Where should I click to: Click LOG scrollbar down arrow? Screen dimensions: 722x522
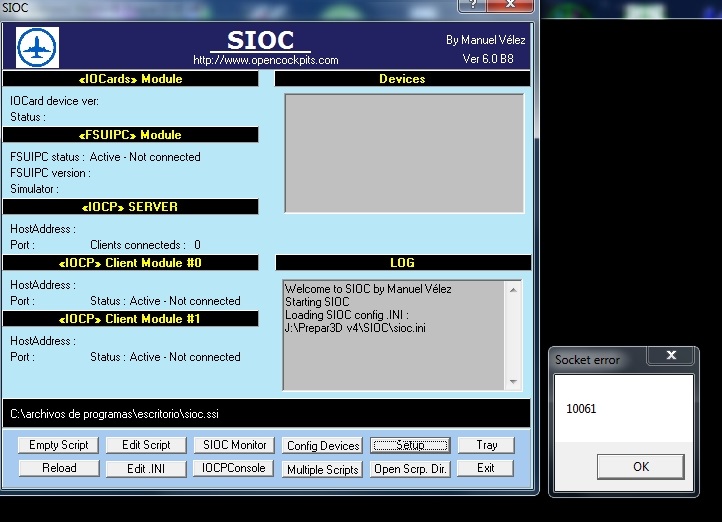pyautogui.click(x=513, y=382)
